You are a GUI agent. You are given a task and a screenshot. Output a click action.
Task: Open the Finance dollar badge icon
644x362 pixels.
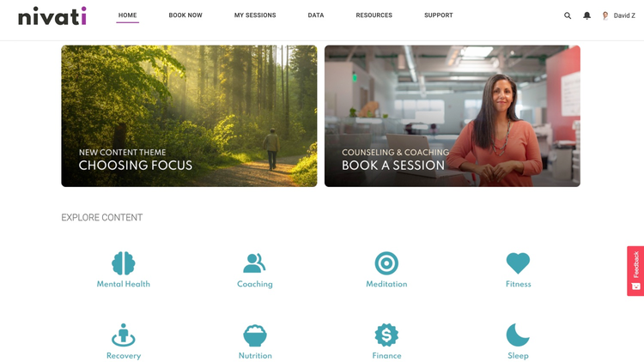coord(386,335)
